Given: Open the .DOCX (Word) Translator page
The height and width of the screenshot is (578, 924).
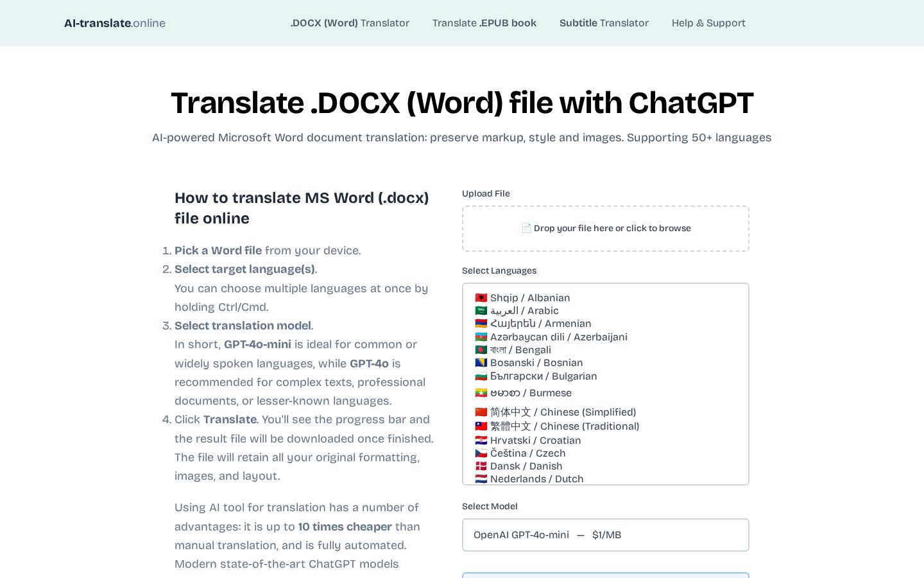Looking at the screenshot, I should pos(350,23).
